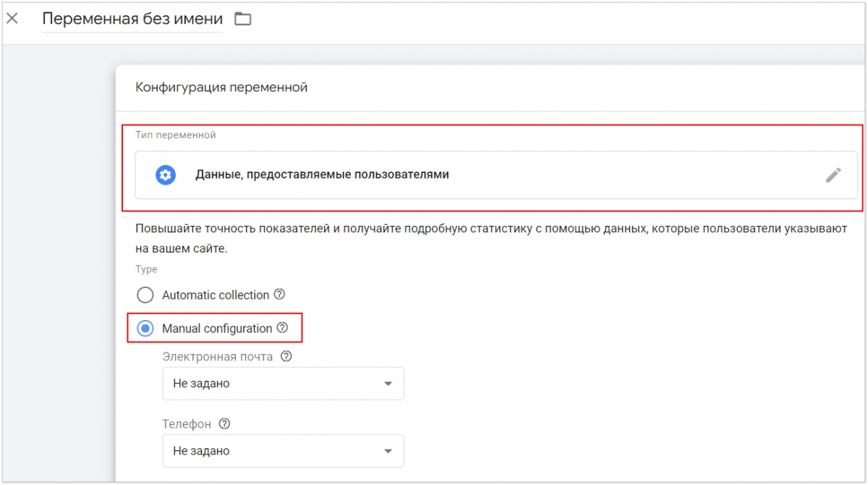Screen dimensions: 868x485
Task: Open help icon next to Manual configuration
Action: pyautogui.click(x=283, y=328)
